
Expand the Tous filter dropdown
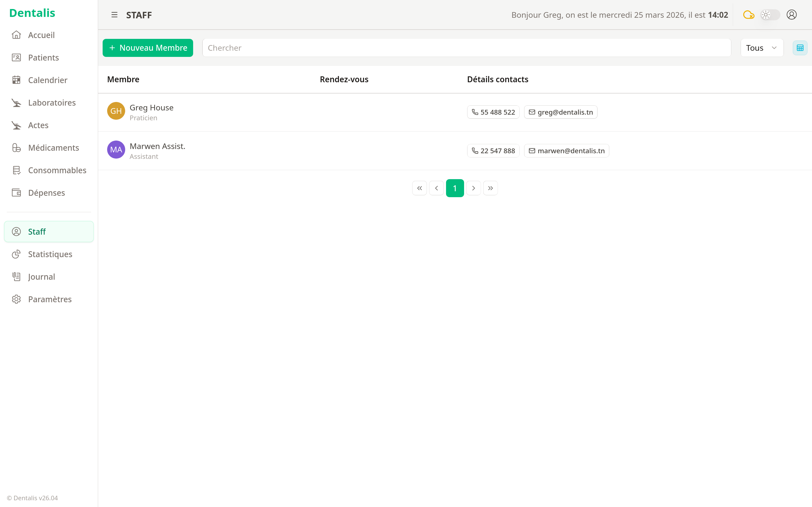tap(762, 48)
